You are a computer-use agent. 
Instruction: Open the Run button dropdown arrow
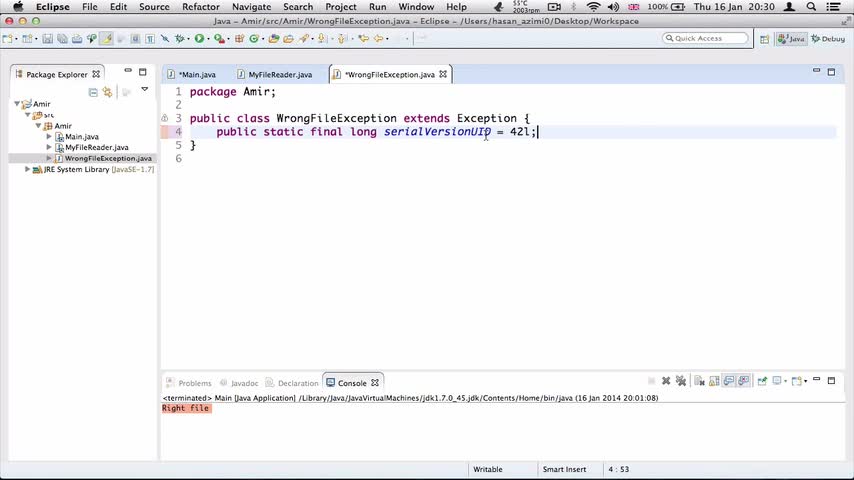coord(209,39)
